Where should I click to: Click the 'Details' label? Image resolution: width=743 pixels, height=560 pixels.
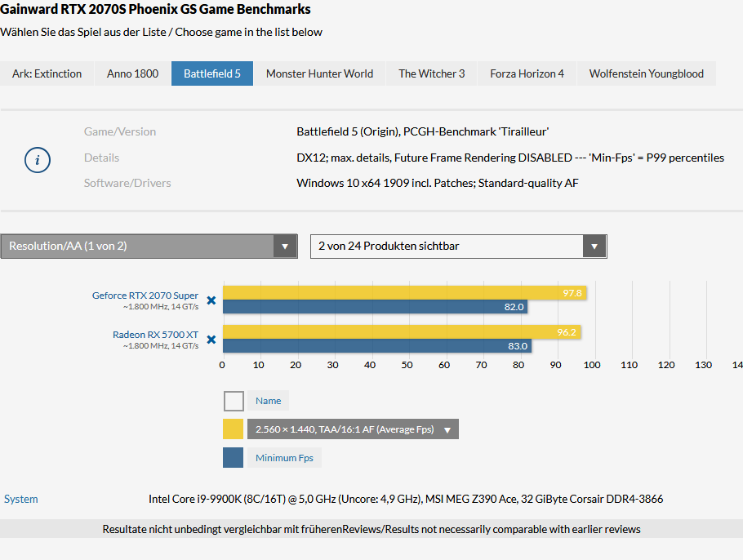click(x=101, y=158)
